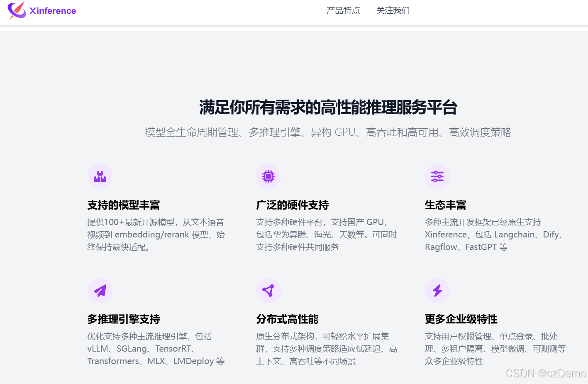Click the description starting 提供100+最新开源模型
588x384 pixels.
coord(156,235)
